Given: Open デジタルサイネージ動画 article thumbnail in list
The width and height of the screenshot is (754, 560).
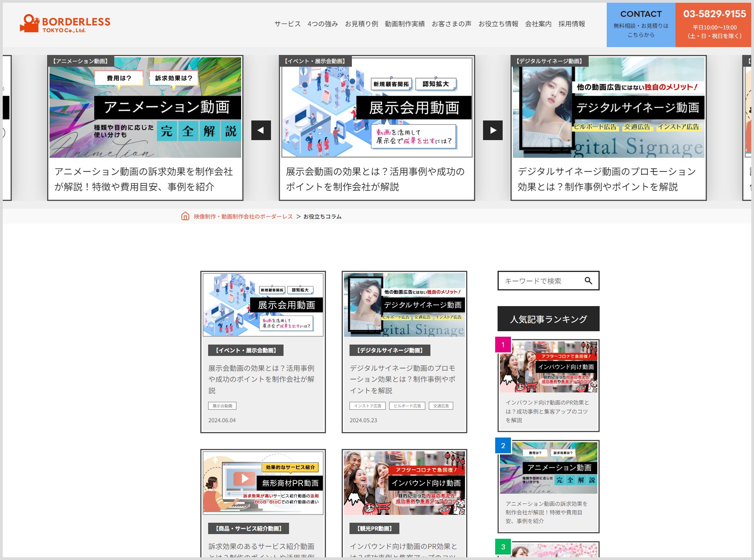Looking at the screenshot, I should pyautogui.click(x=404, y=305).
